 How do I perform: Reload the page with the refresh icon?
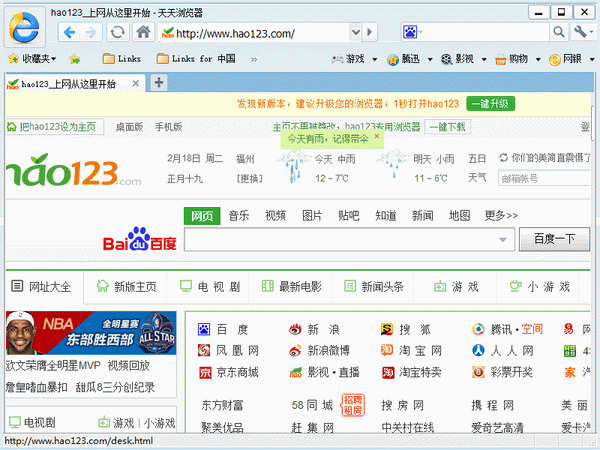(x=117, y=32)
